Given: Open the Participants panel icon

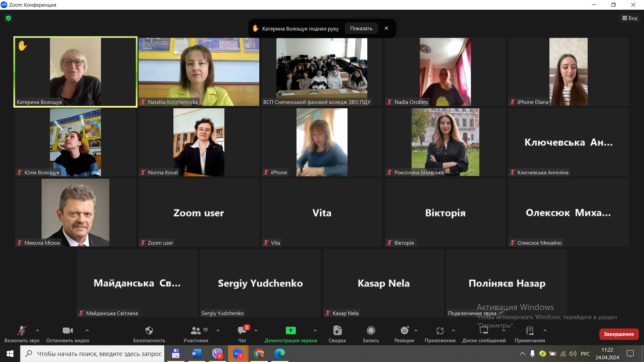Looking at the screenshot, I should point(196,331).
